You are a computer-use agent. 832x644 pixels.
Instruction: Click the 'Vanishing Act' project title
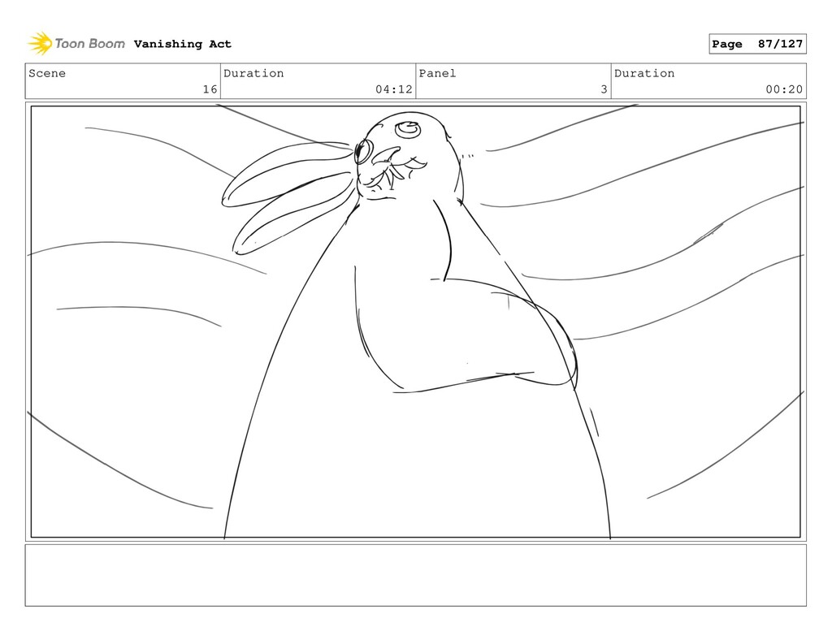[183, 44]
